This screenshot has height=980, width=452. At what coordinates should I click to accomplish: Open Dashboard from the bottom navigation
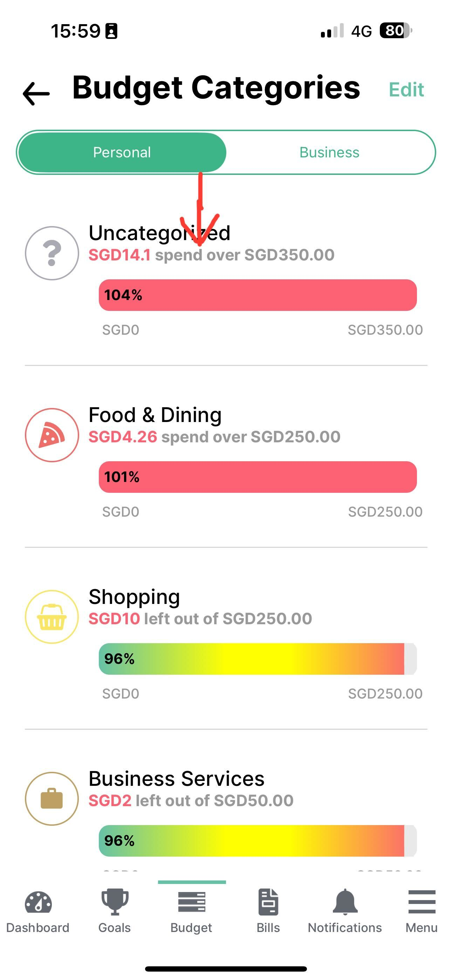point(38,911)
